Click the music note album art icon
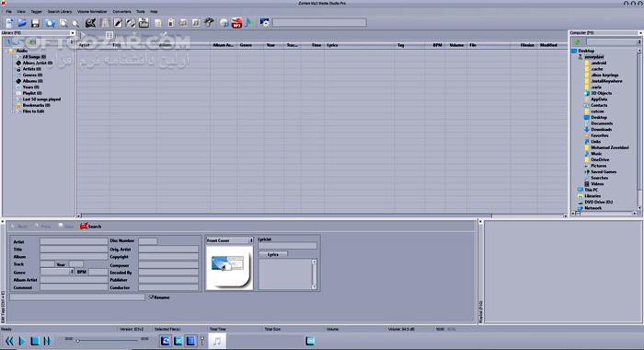This screenshot has height=350, width=644. (x=217, y=341)
